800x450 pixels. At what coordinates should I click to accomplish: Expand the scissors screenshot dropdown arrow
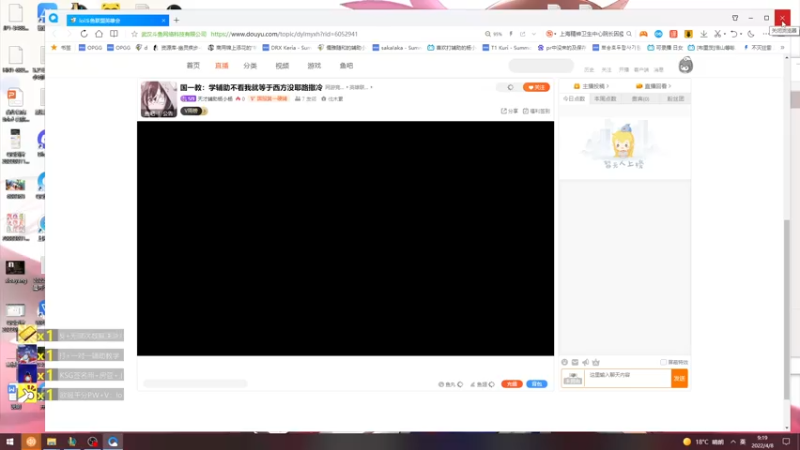coord(724,34)
